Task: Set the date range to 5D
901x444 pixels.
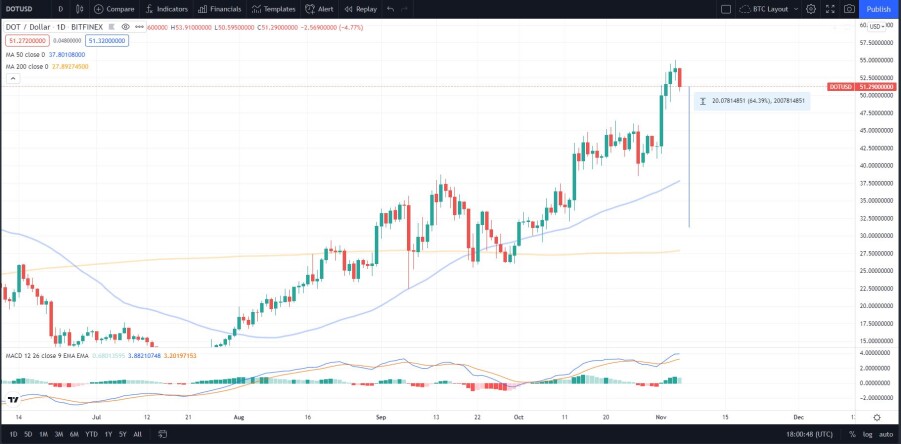Action: click(x=28, y=434)
